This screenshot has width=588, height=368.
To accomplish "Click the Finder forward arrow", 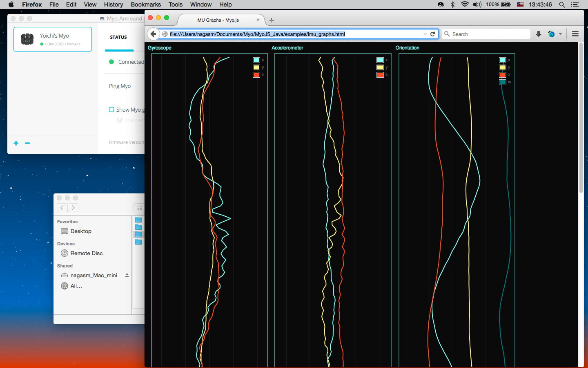I will click(73, 208).
